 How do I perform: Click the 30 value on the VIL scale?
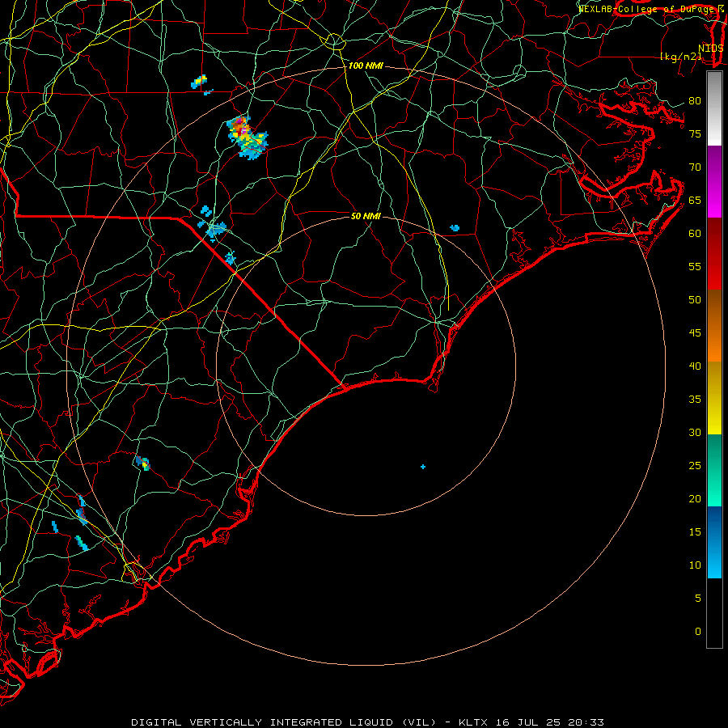pyautogui.click(x=695, y=432)
